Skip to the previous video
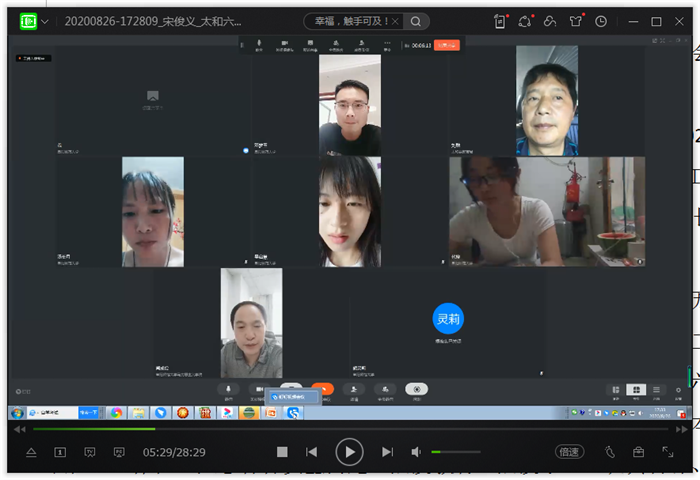The width and height of the screenshot is (700, 480). pos(311,452)
